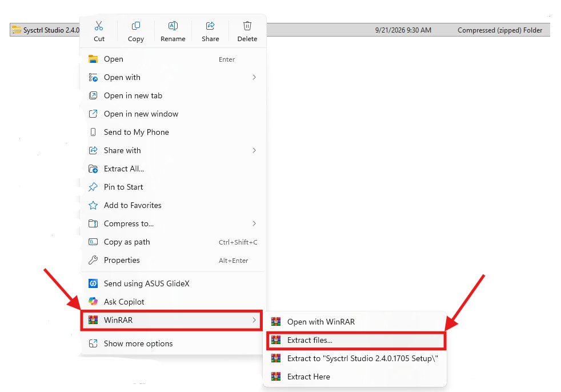Viewport: 561px width, 392px height.
Task: Select Show more options
Action: [173, 343]
